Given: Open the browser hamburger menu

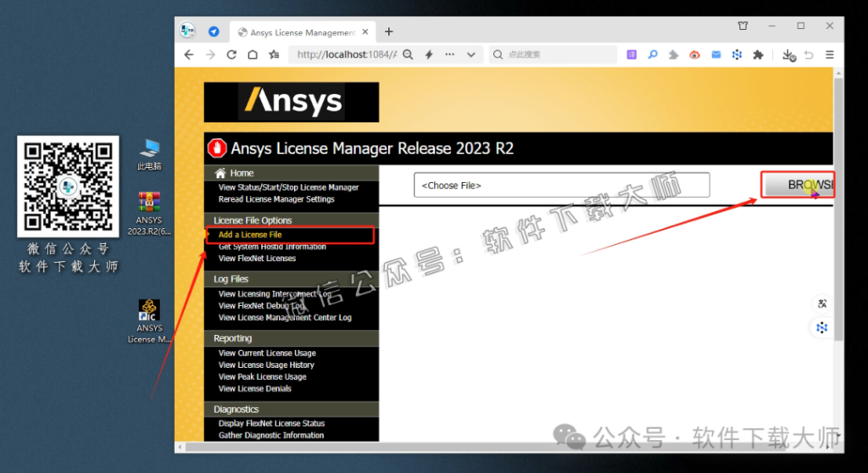Looking at the screenshot, I should click(830, 54).
